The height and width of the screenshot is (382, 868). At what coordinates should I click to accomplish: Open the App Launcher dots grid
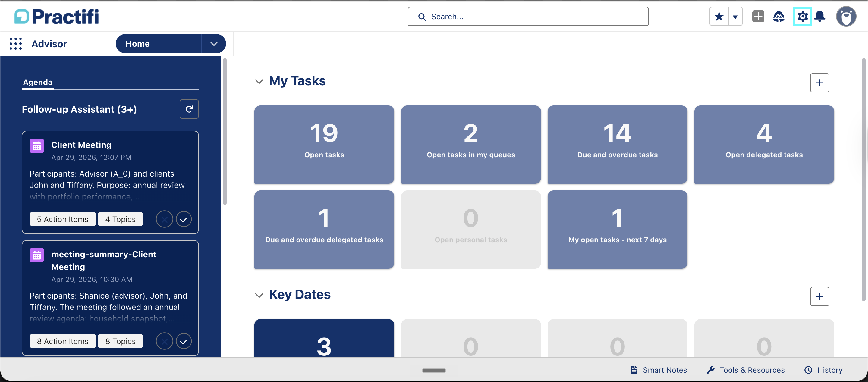(15, 44)
